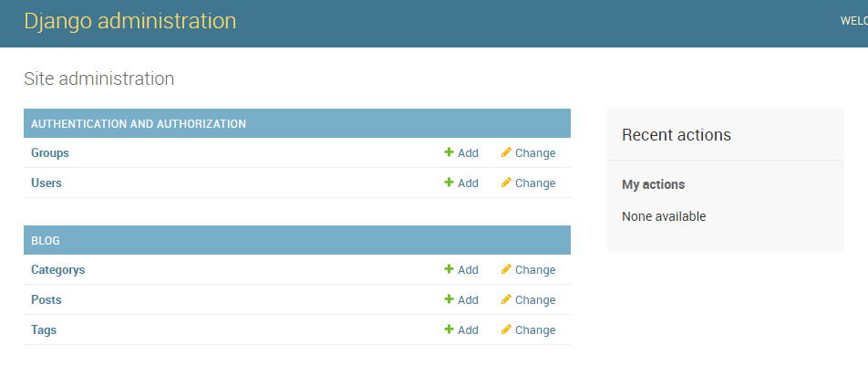The width and height of the screenshot is (868, 366).
Task: Click the green plus icon for Tags
Action: coord(449,329)
